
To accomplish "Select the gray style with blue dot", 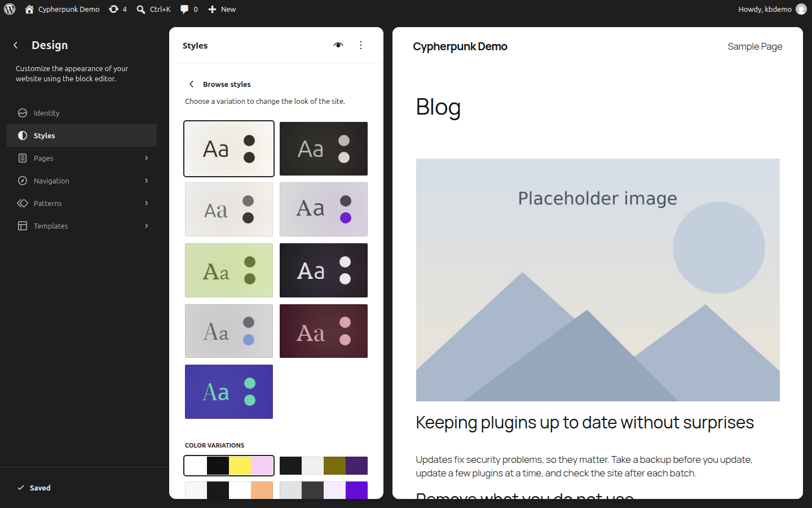I will [x=229, y=331].
